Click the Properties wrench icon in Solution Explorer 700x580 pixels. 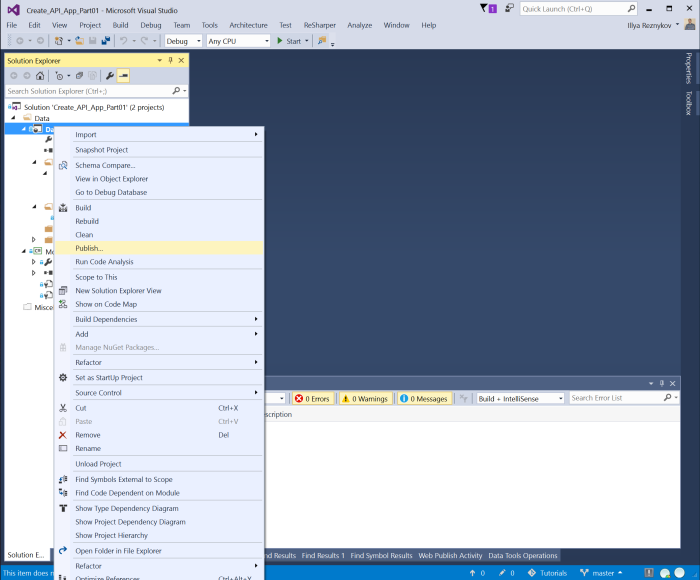click(x=110, y=76)
